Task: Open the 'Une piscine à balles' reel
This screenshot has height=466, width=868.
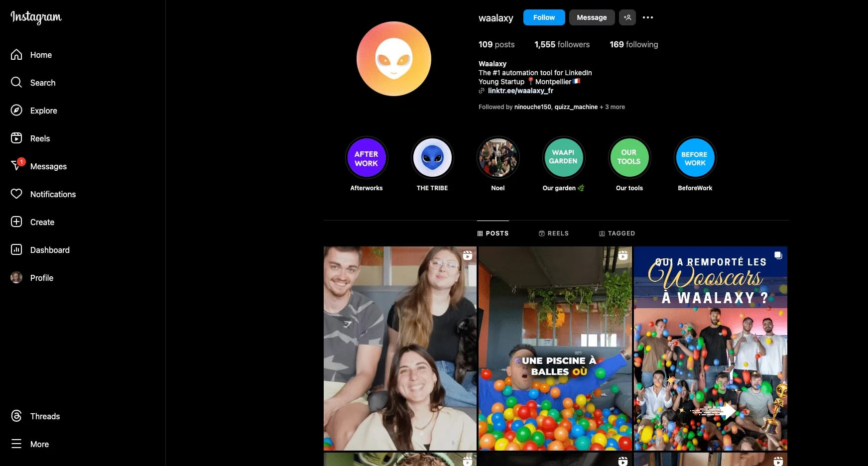Action: click(x=555, y=349)
